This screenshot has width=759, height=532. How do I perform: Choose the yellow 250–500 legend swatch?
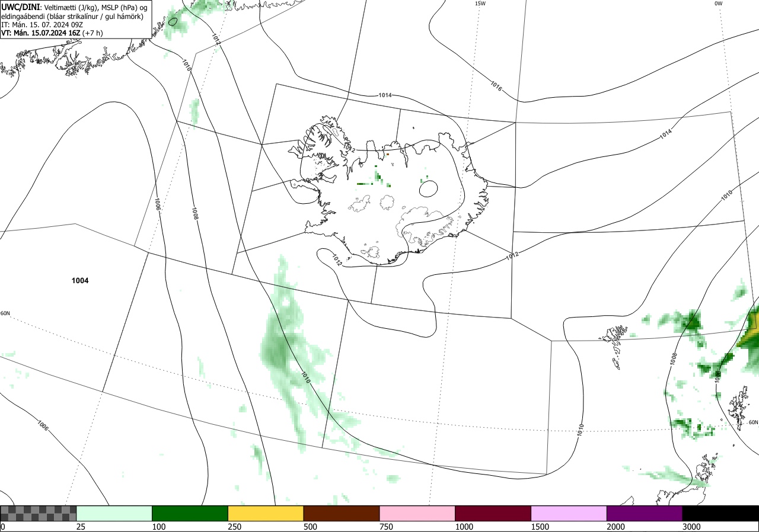(x=266, y=513)
